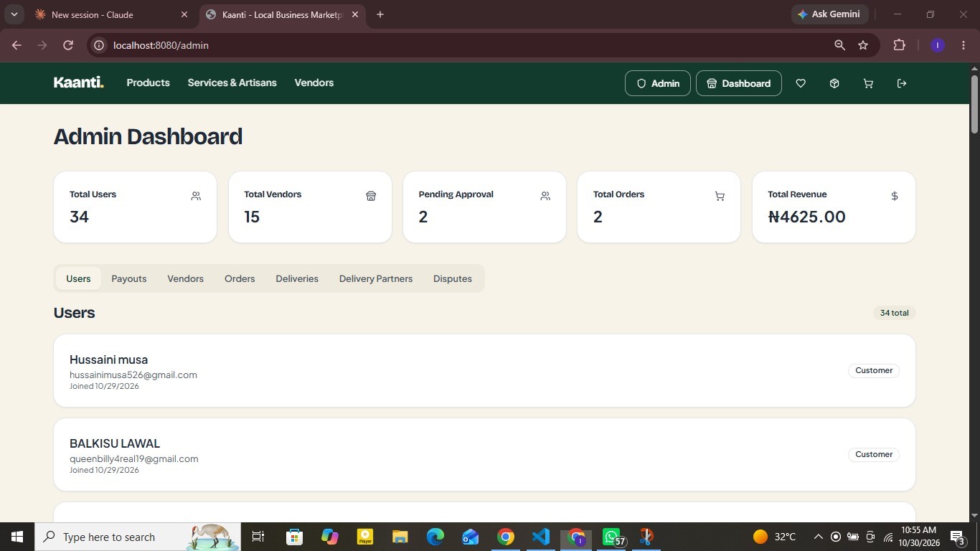Select the Delivery Partners tab
Viewport: 980px width, 551px height.
coord(376,278)
